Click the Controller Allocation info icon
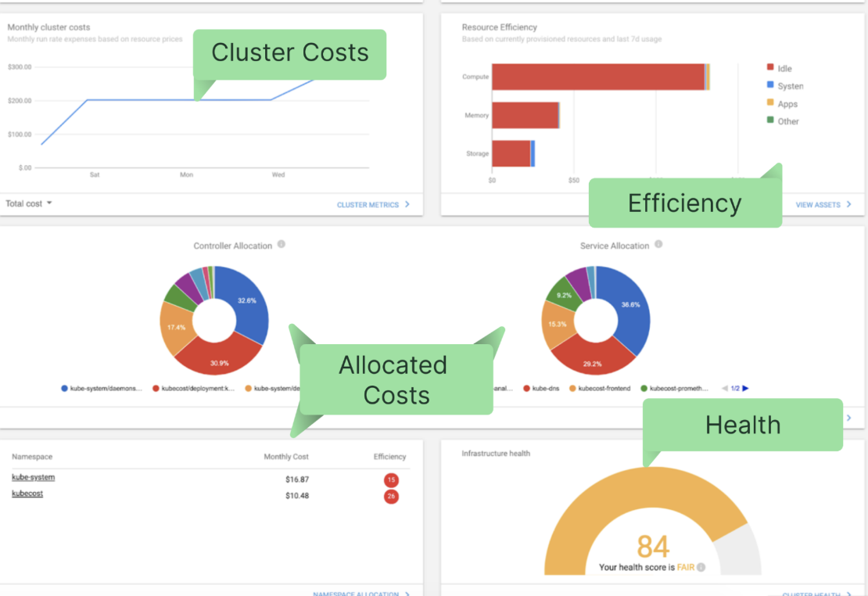 (282, 244)
